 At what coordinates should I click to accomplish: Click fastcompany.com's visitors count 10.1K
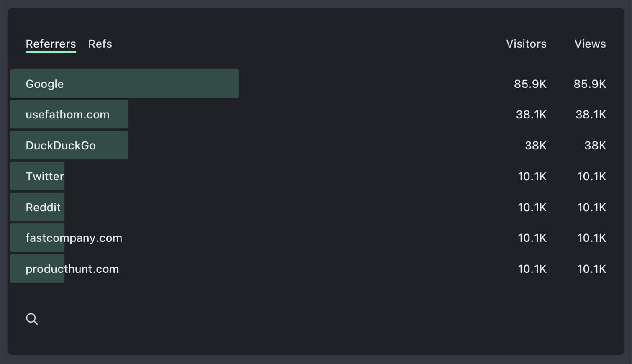[532, 238]
